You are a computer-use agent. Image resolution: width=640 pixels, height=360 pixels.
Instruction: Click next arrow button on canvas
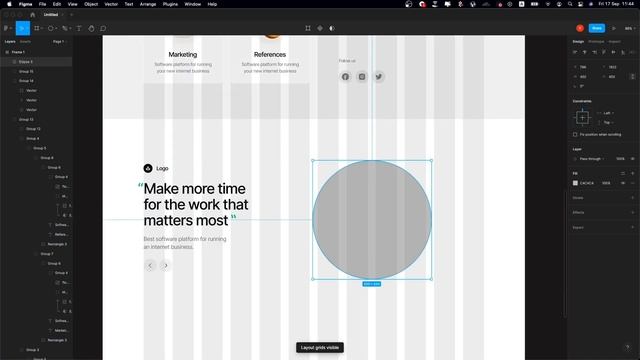166,266
